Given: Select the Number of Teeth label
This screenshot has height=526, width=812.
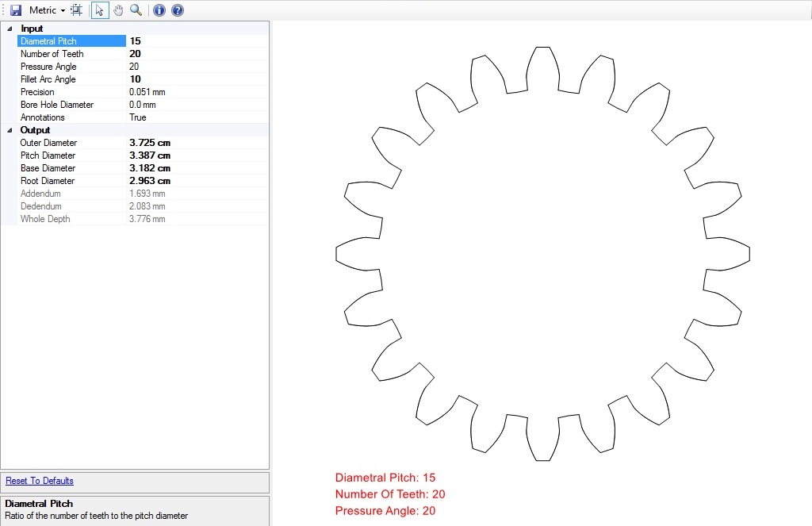Looking at the screenshot, I should coord(52,54).
